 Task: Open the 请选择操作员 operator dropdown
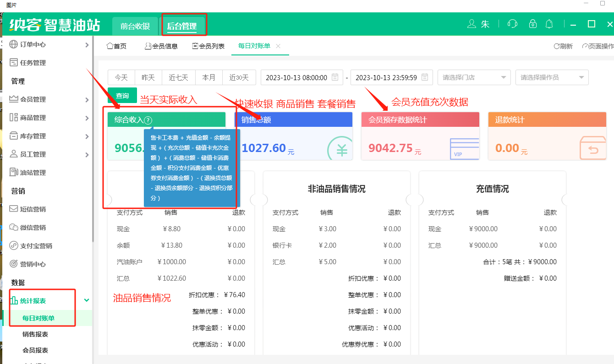[552, 77]
